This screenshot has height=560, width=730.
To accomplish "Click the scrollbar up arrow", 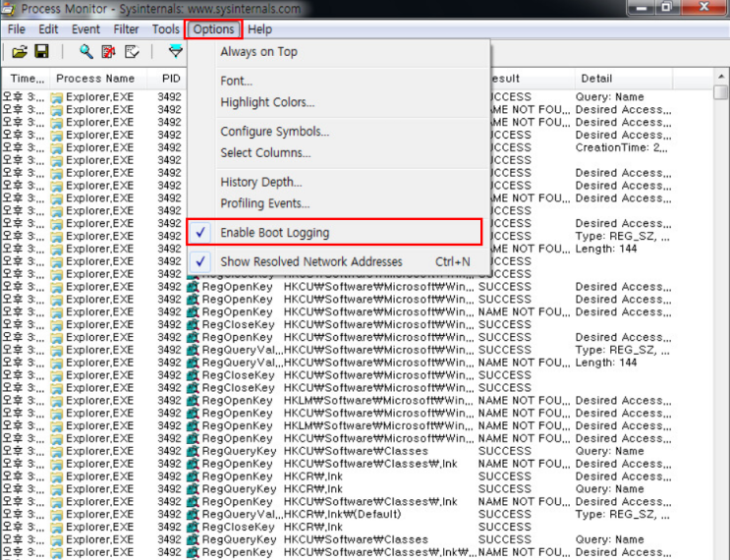I will point(721,76).
